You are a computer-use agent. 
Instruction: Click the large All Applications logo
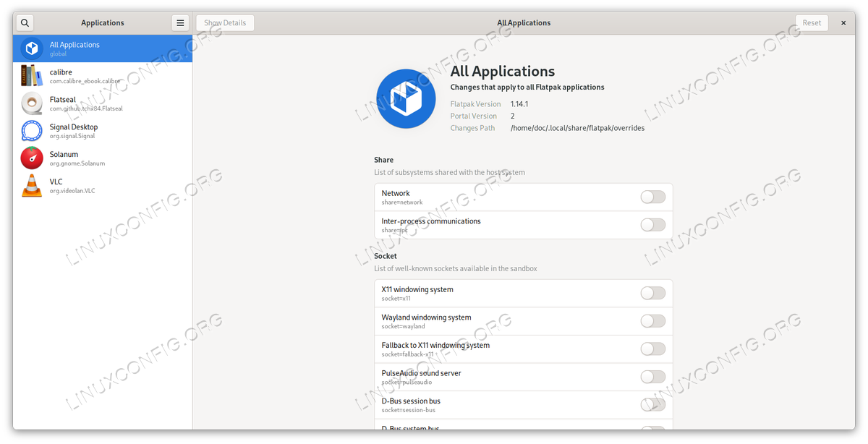click(x=406, y=99)
